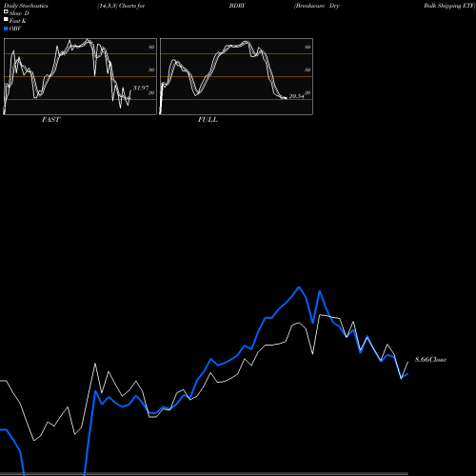
Task: Click the Slow D legend swatch
Action: point(6,12)
